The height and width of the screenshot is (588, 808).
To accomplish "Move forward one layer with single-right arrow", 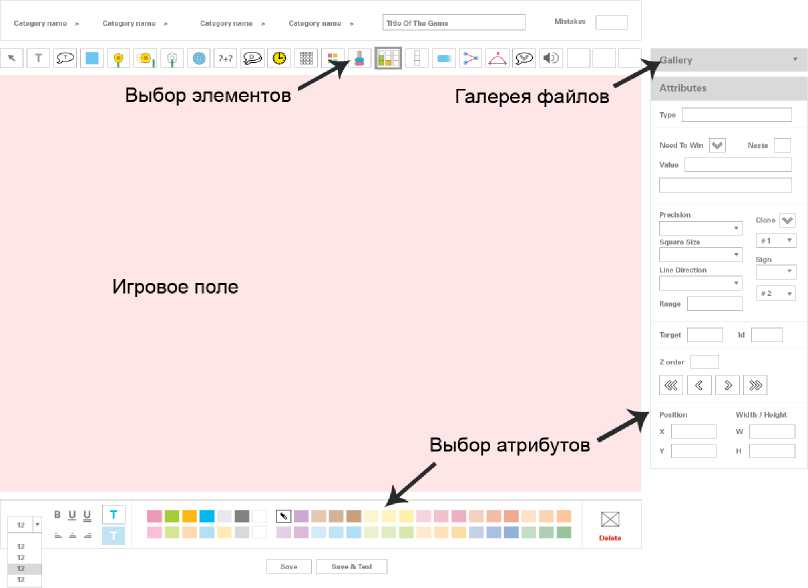I will 727,385.
